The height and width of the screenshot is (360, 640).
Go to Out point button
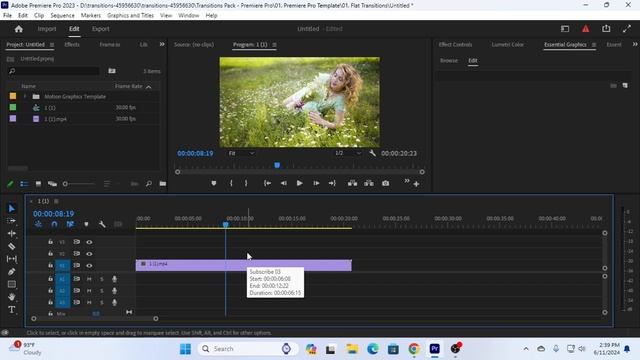pos(332,184)
